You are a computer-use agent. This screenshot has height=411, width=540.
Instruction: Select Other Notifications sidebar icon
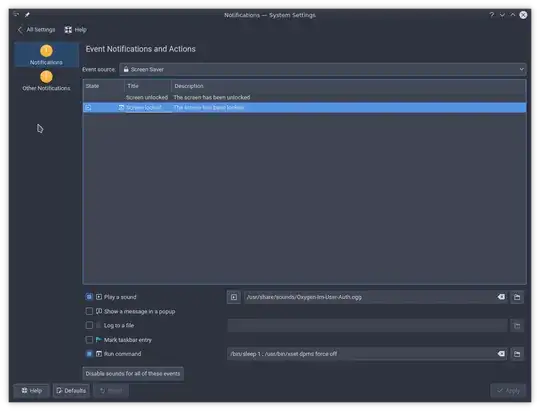click(46, 81)
